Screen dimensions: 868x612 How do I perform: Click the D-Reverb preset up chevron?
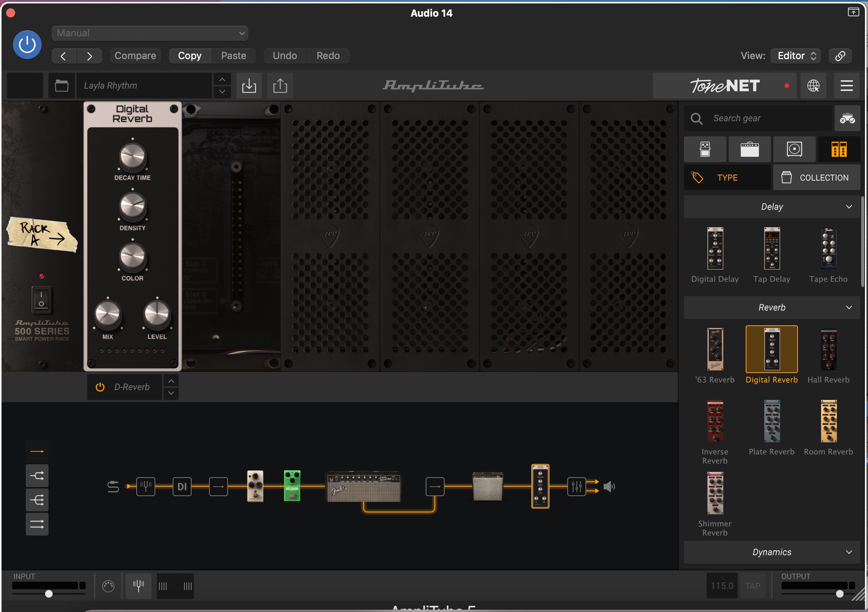[x=171, y=381]
